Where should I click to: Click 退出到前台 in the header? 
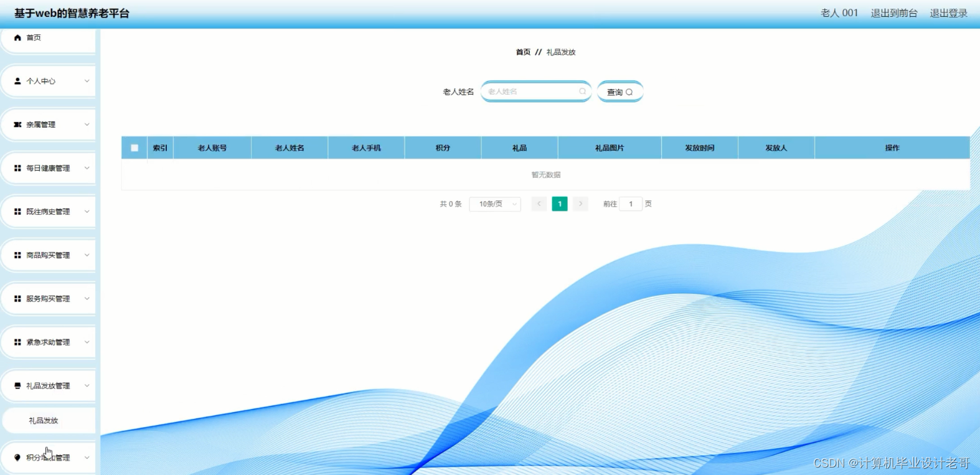pos(894,13)
